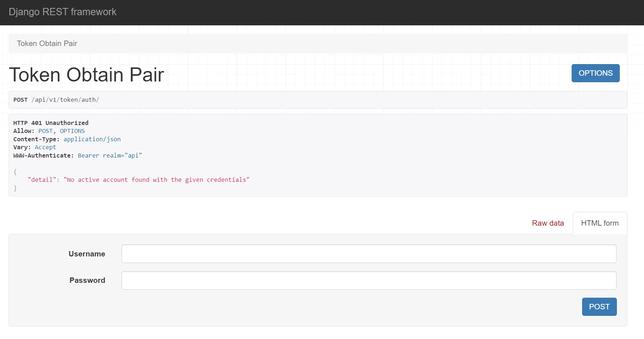This screenshot has height=339, width=644.
Task: Click the Username field label
Action: [87, 254]
